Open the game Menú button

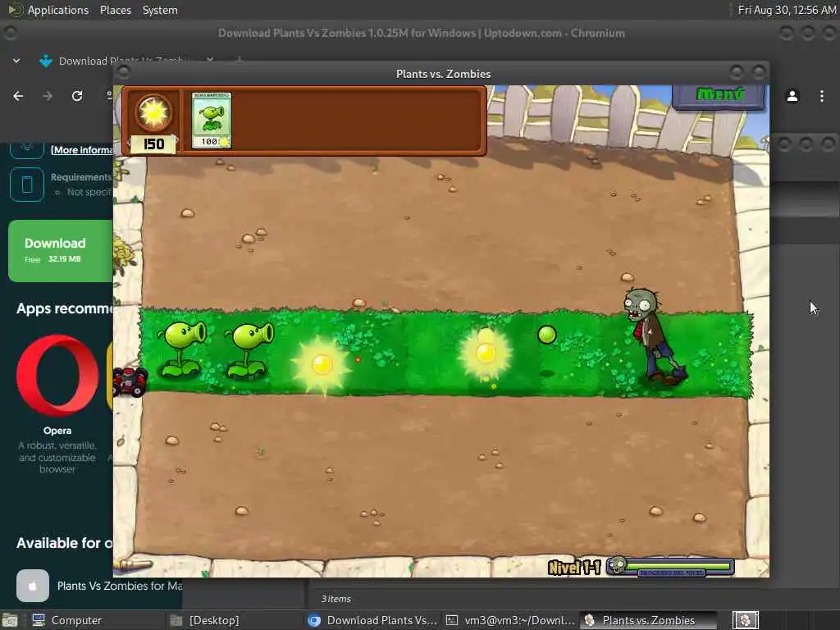pos(719,95)
